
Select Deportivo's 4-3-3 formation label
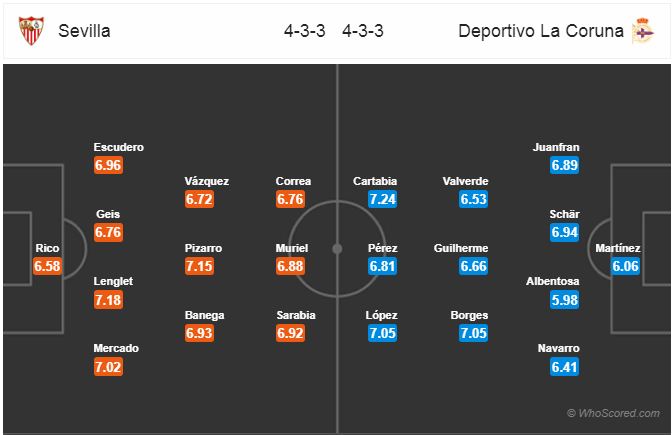click(x=363, y=31)
